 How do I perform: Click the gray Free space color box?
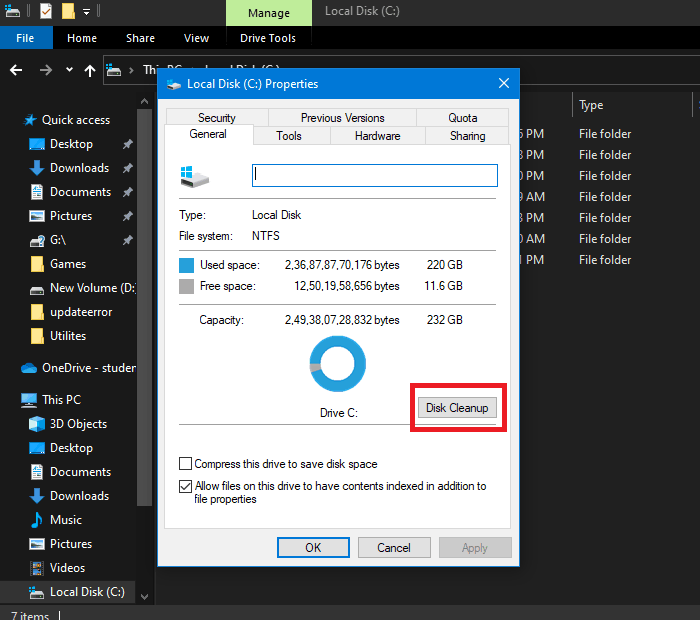tap(186, 286)
